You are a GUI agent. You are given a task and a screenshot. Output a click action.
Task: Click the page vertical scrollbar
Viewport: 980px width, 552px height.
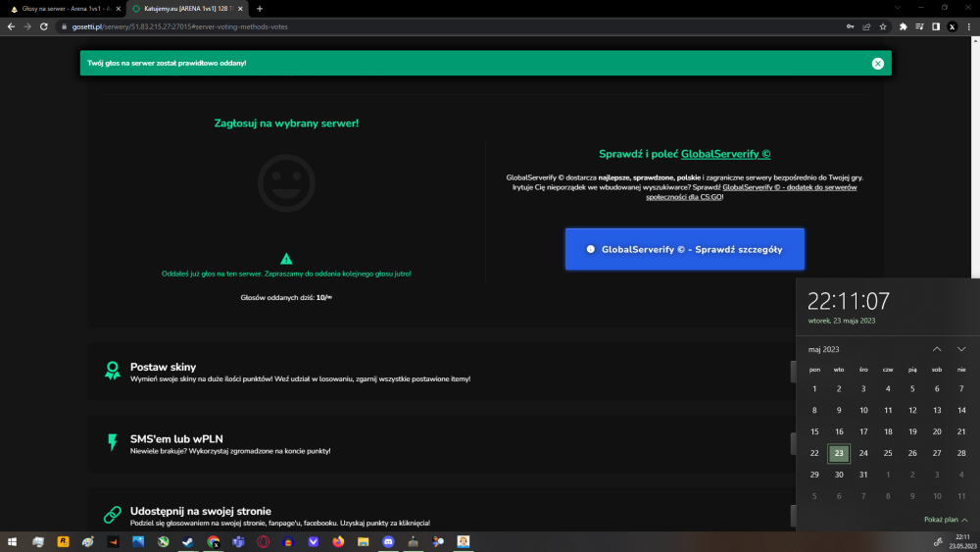[x=975, y=158]
